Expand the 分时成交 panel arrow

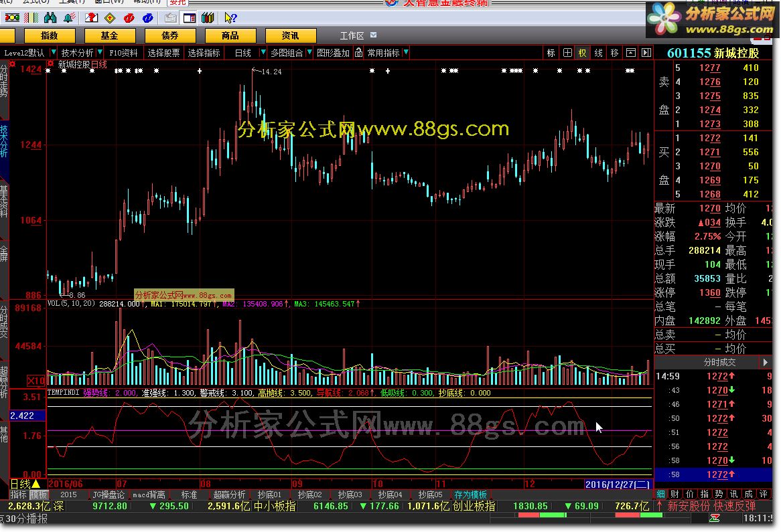click(765, 362)
